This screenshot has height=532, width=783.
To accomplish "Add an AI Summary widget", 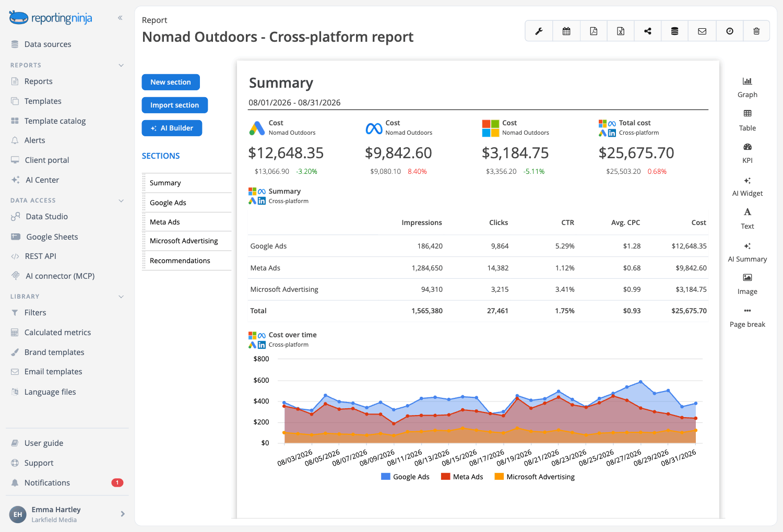I will [748, 252].
